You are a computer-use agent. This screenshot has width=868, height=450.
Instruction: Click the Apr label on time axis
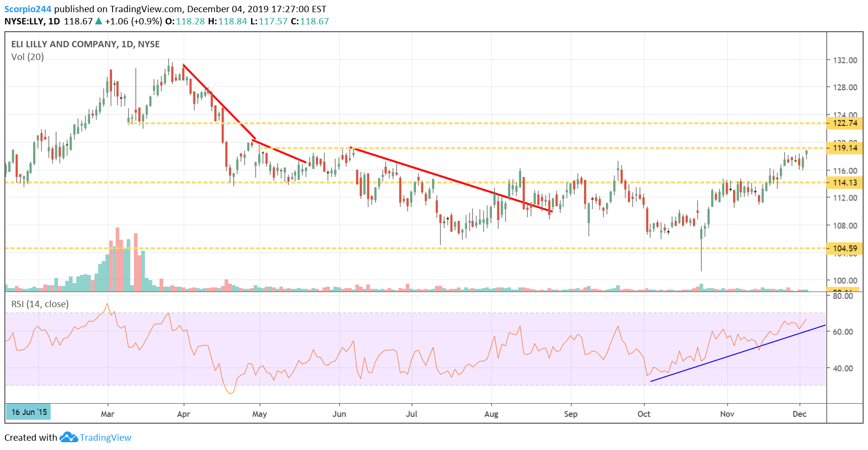[184, 414]
